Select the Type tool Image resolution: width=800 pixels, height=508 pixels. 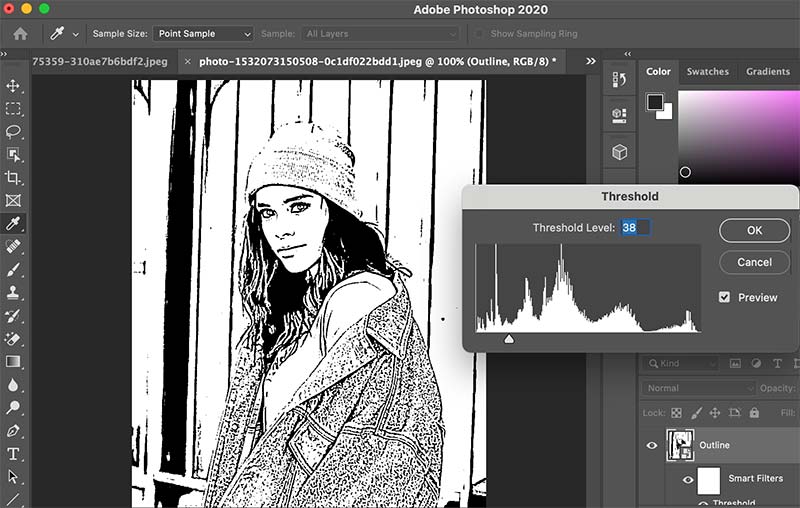(13, 454)
